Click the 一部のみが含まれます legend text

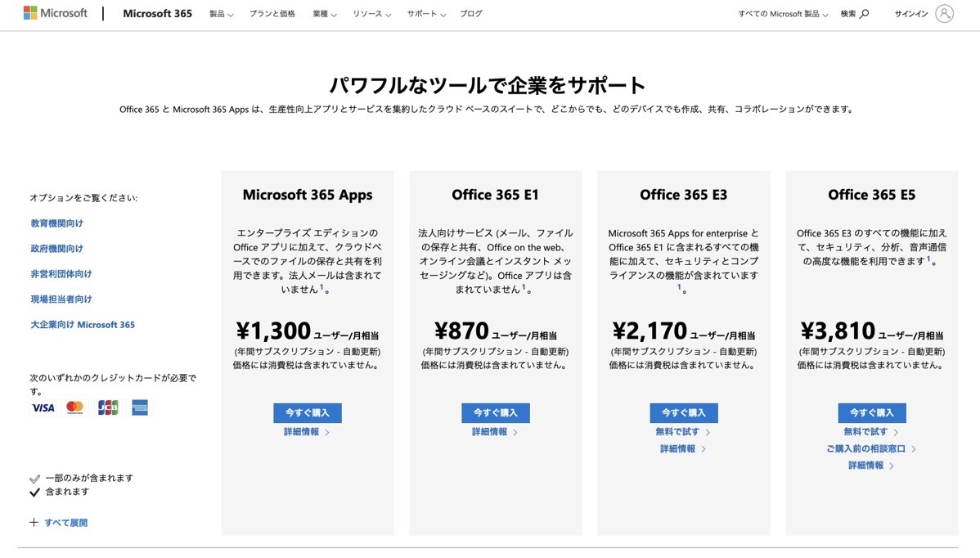89,478
